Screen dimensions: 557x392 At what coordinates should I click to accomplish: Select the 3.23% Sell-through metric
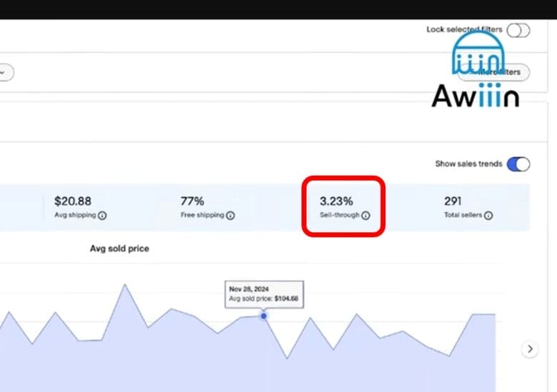pos(336,201)
